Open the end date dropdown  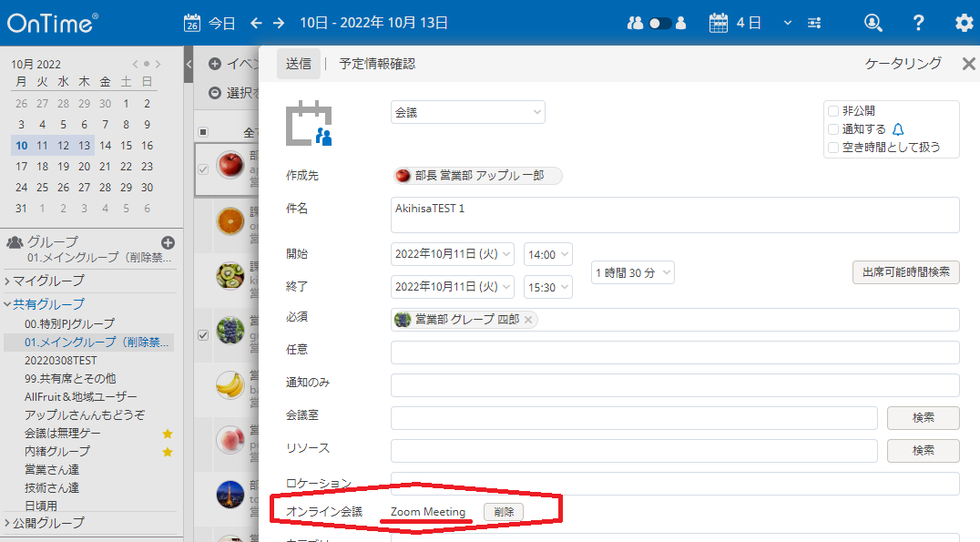coord(453,287)
